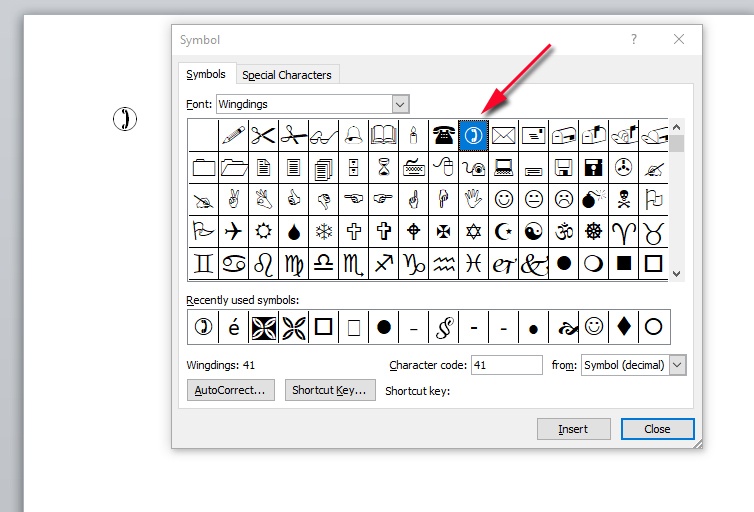Select the highlighted telephone receiver symbol

[474, 136]
